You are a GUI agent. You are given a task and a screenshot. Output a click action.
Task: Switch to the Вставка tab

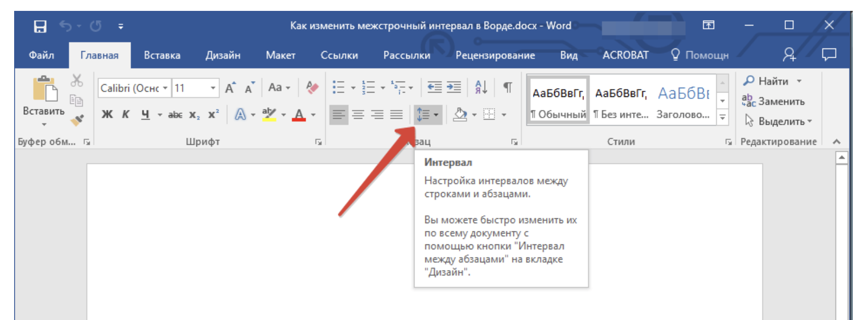click(x=162, y=56)
